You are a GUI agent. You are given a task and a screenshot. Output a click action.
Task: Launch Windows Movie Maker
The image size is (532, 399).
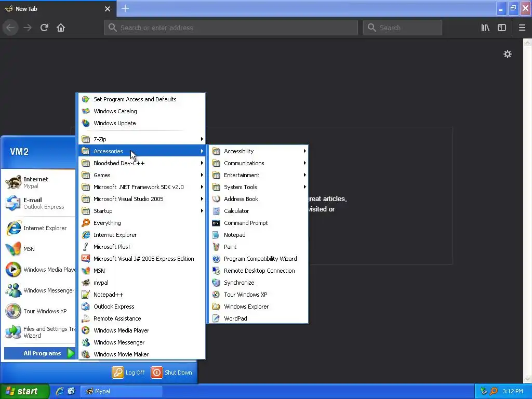[x=142, y=354]
